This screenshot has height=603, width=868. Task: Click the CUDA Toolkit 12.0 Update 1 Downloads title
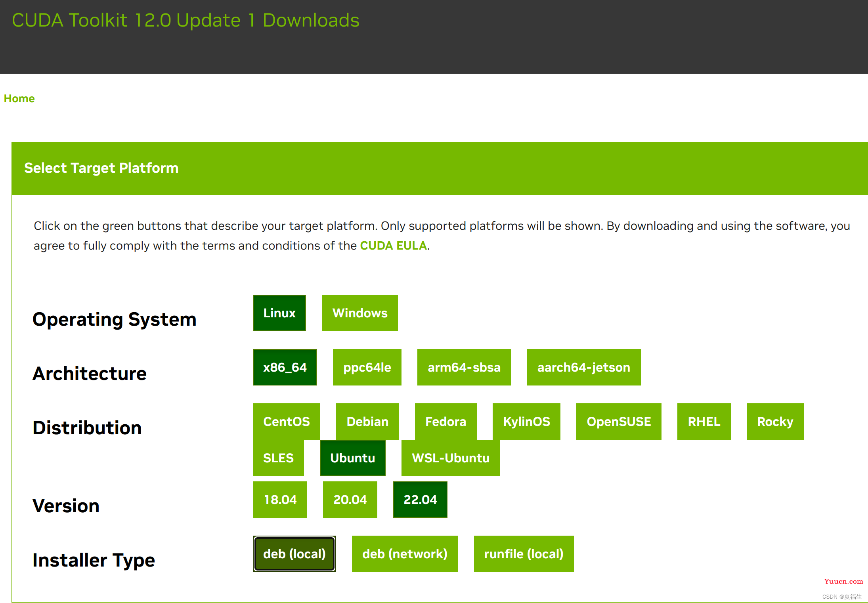[x=185, y=20]
